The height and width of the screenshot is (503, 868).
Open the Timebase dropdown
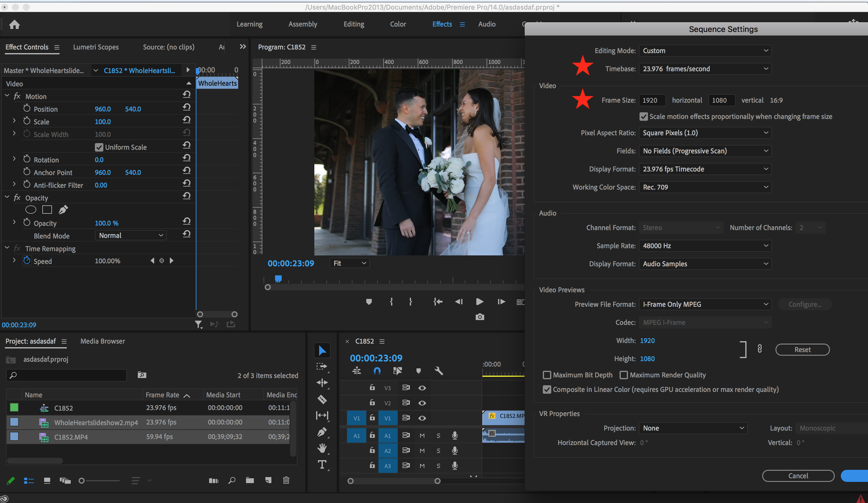point(704,68)
